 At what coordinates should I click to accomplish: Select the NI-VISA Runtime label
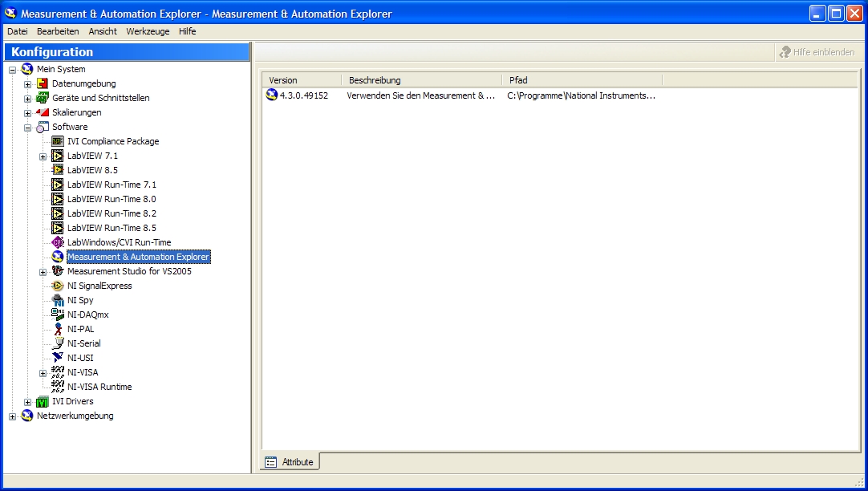[x=99, y=387]
